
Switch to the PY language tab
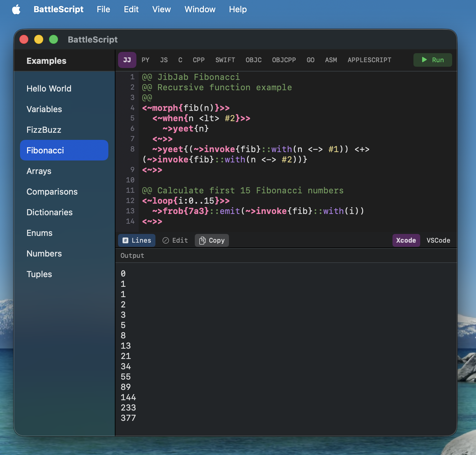(x=145, y=60)
